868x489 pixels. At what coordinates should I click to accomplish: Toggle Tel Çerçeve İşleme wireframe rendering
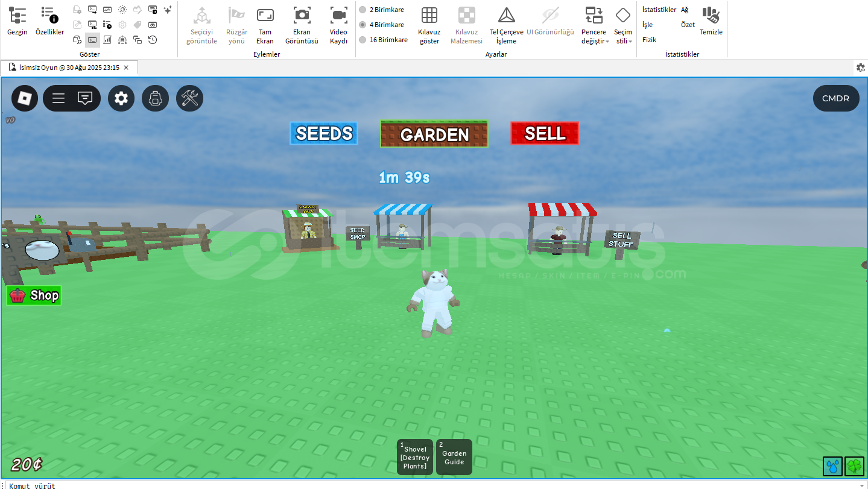point(506,25)
